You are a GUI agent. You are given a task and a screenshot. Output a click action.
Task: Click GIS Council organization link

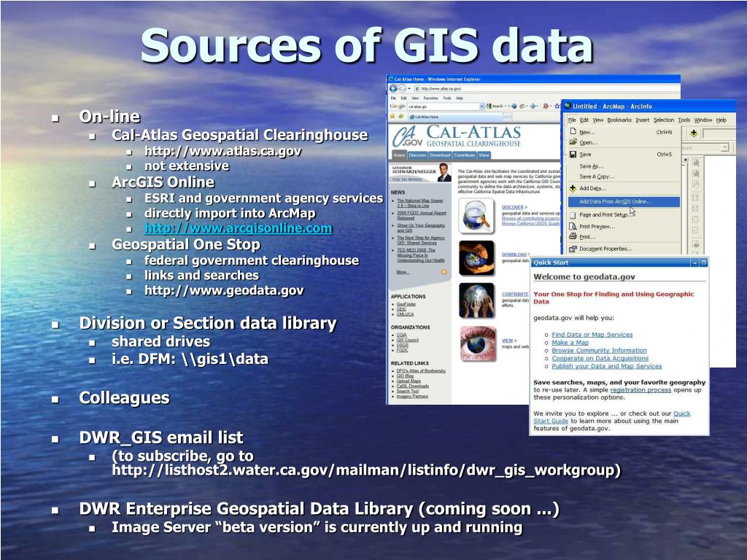click(x=407, y=340)
